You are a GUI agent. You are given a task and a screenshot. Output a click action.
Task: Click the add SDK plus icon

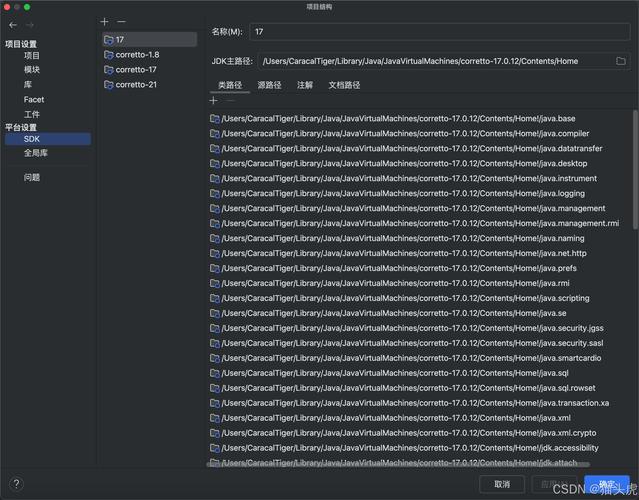(106, 21)
